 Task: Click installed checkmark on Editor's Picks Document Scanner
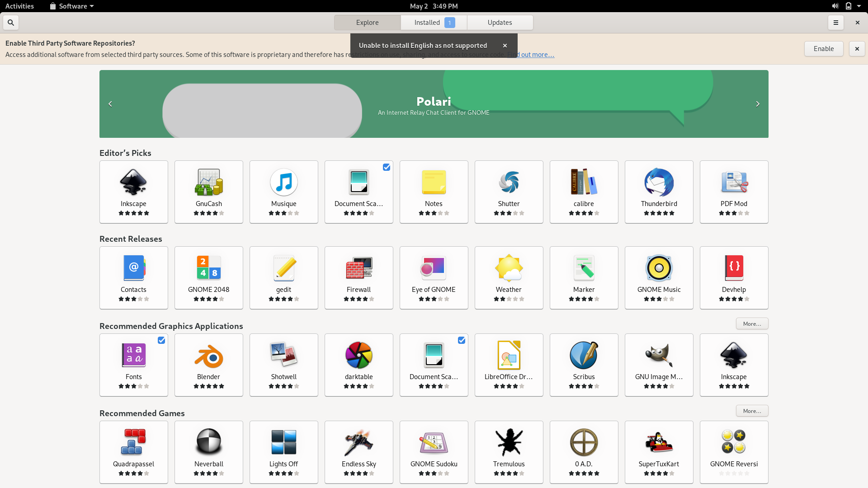[x=387, y=167]
